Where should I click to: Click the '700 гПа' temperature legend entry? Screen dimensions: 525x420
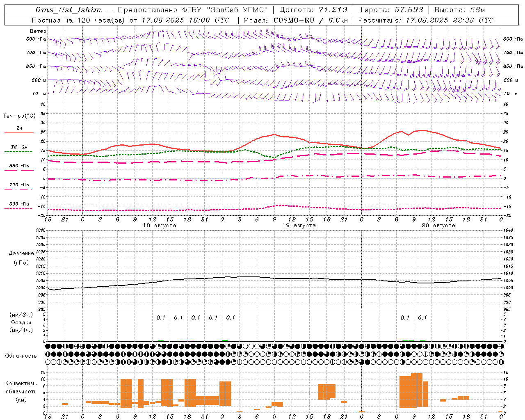(x=19, y=185)
